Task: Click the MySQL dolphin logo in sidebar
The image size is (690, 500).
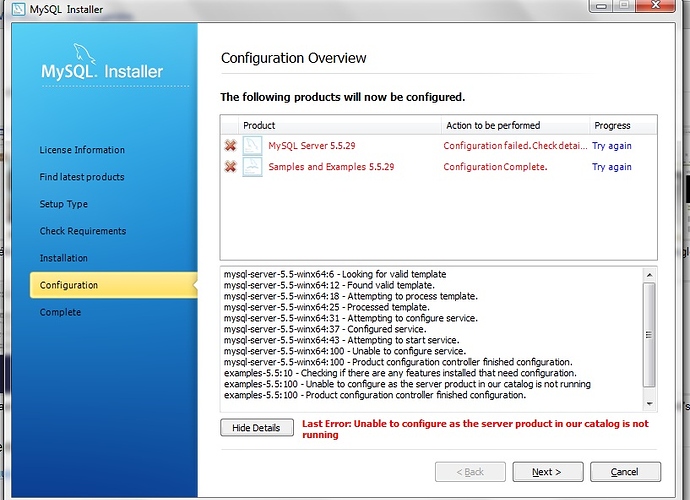Action: [84, 54]
